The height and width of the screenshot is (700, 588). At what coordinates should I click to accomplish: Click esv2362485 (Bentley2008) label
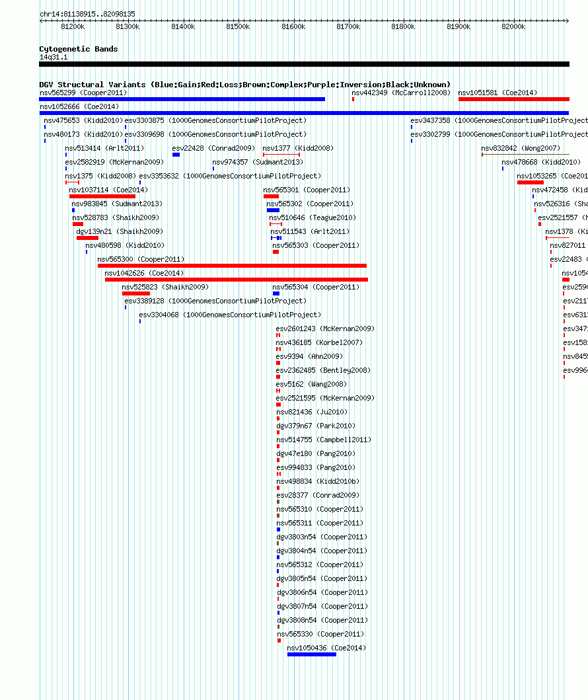[324, 369]
